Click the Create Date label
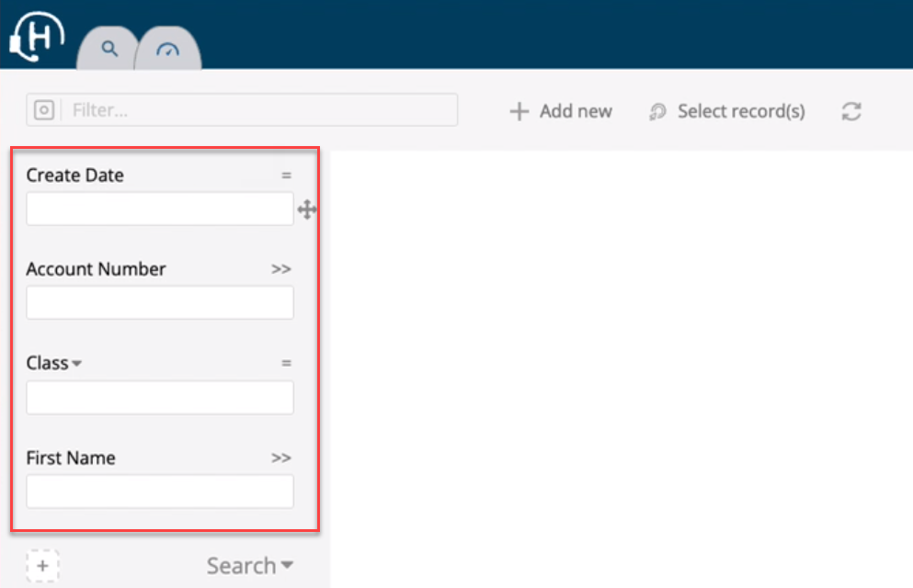Viewport: 913px width, 588px height. pyautogui.click(x=75, y=175)
